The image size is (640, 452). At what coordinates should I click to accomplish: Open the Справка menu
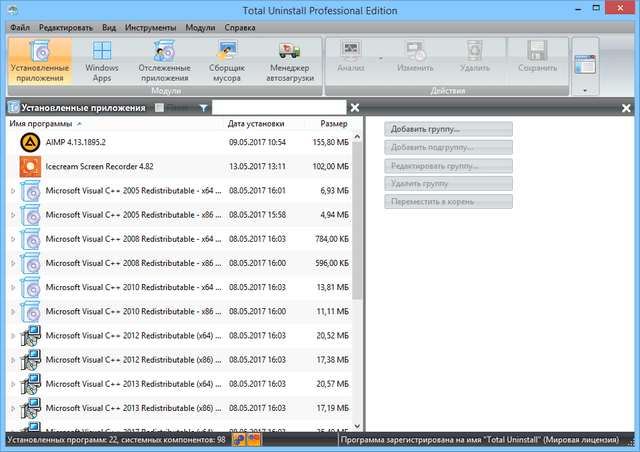240,27
